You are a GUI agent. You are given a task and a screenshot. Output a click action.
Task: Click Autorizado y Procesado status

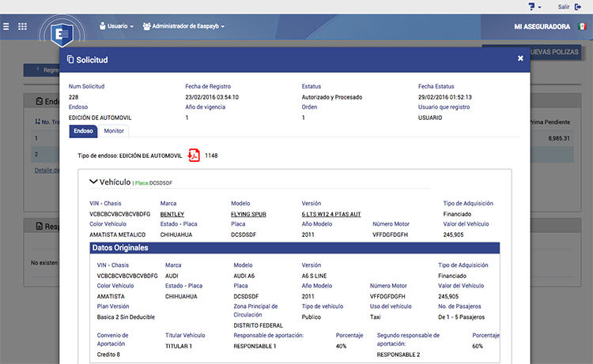click(332, 97)
